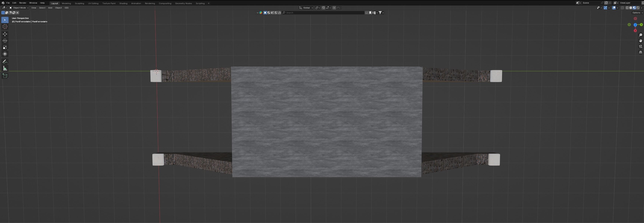
Task: Open the Render menu
Action: (x=23, y=3)
